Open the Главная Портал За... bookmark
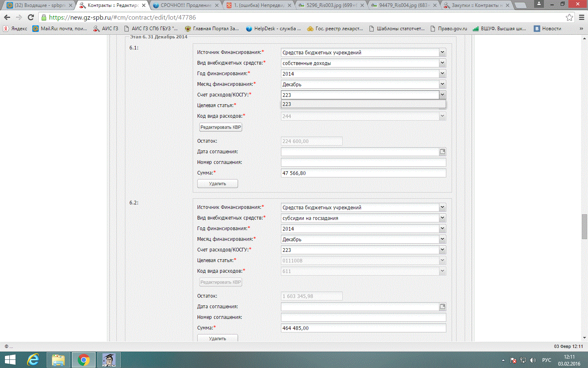 point(212,29)
